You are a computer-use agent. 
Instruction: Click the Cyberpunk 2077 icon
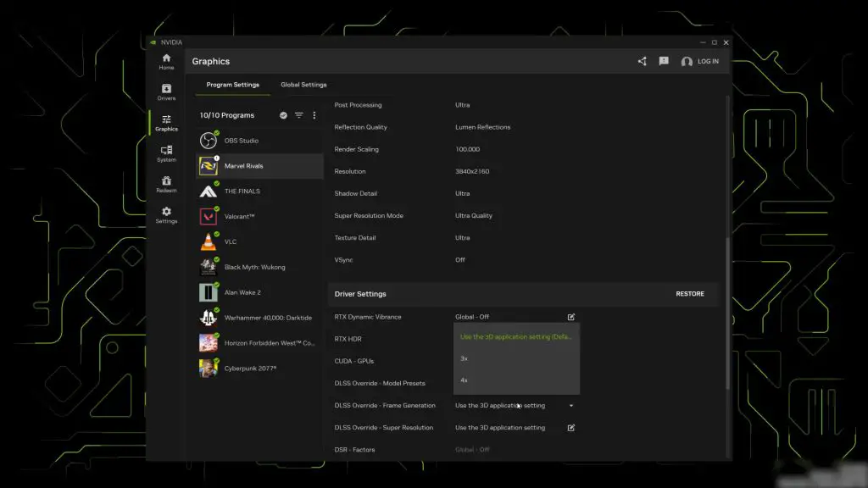click(x=209, y=368)
